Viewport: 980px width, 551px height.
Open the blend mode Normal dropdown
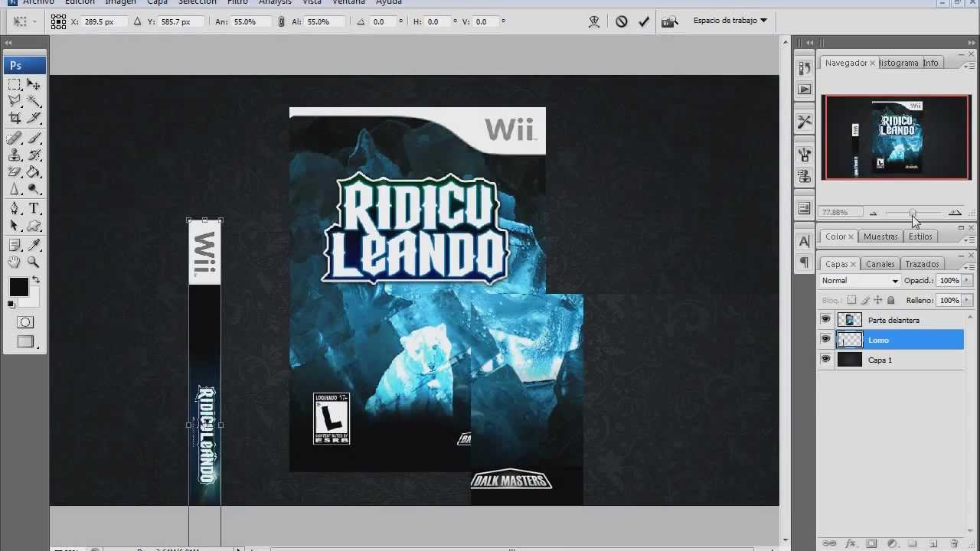click(x=859, y=281)
